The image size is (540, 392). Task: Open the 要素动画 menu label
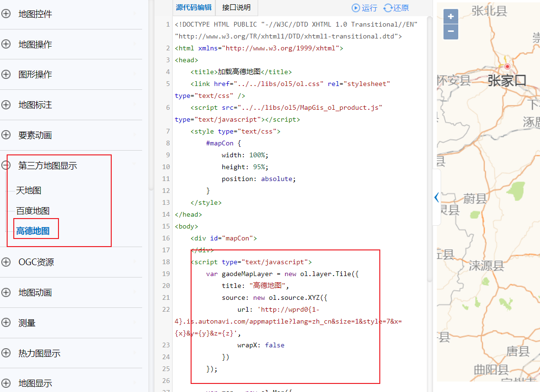35,135
